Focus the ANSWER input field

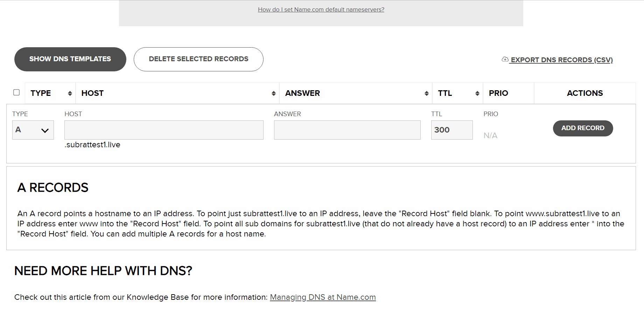point(347,130)
